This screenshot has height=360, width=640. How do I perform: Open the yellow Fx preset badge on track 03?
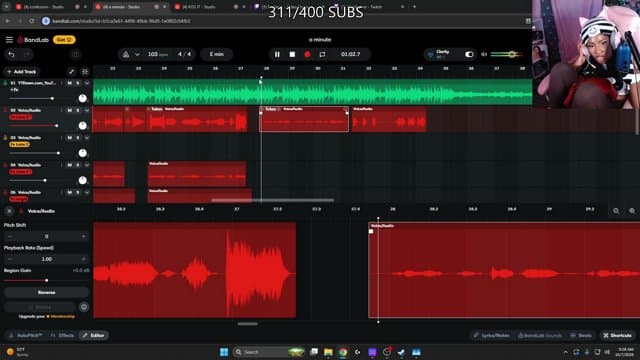click(20, 144)
